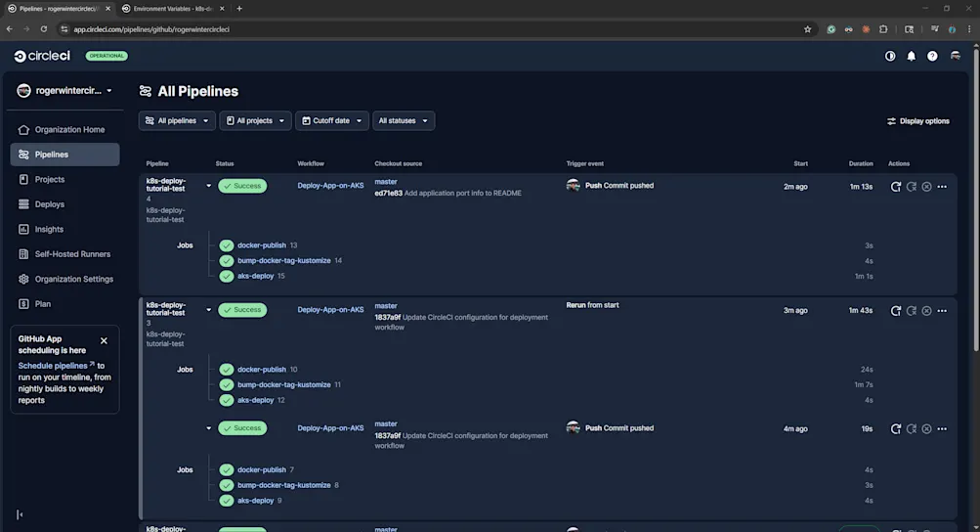980x532 pixels.
Task: Open Deploys in sidebar
Action: click(65, 204)
